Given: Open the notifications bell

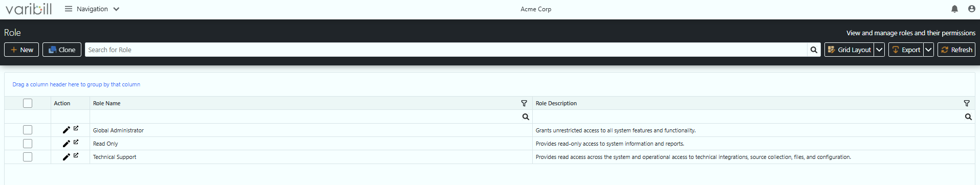Looking at the screenshot, I should click(x=954, y=9).
